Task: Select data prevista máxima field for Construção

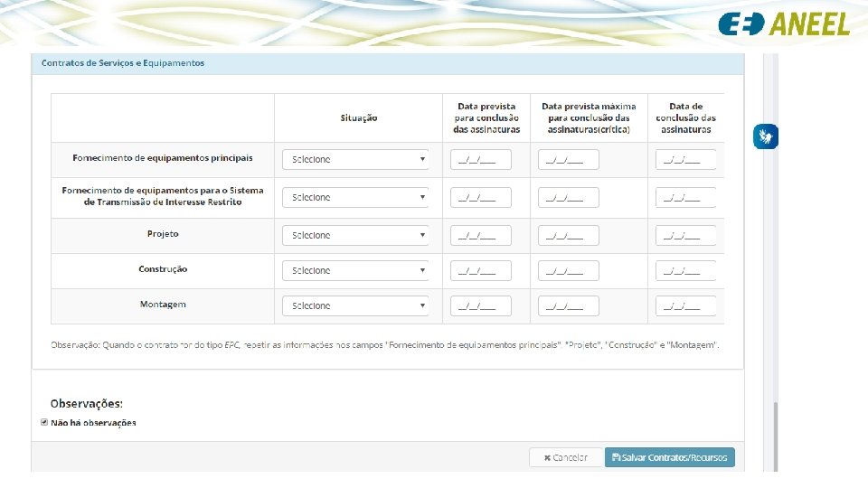Action: (x=568, y=270)
